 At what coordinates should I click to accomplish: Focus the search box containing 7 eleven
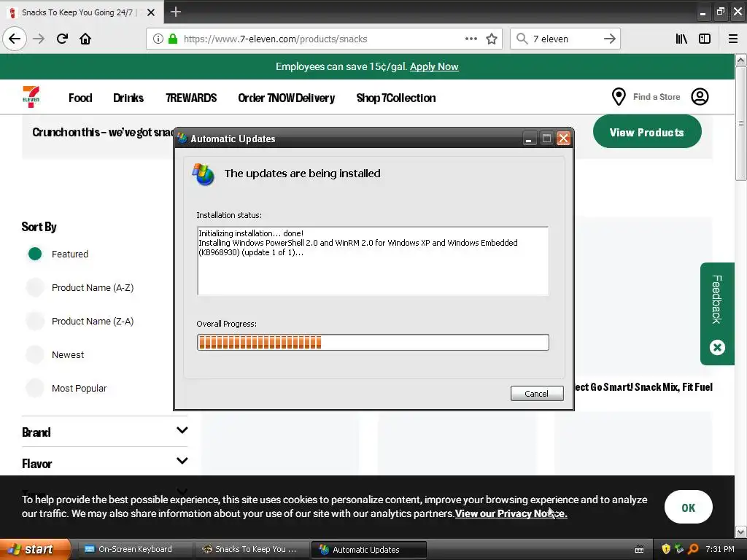point(565,39)
